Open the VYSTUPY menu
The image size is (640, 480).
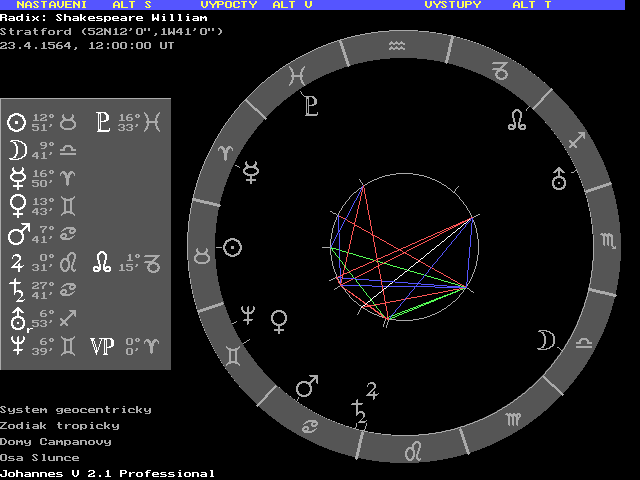[452, 5]
